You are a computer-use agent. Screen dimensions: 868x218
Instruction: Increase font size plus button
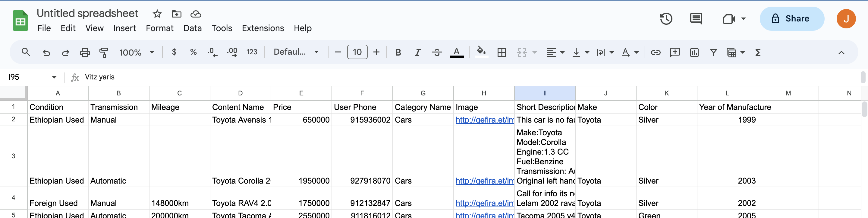376,52
